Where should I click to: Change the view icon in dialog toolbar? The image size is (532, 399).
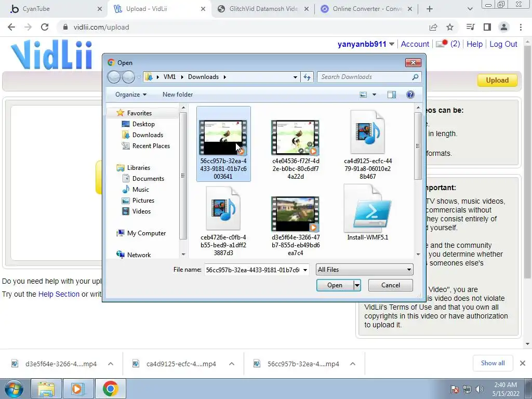point(363,95)
